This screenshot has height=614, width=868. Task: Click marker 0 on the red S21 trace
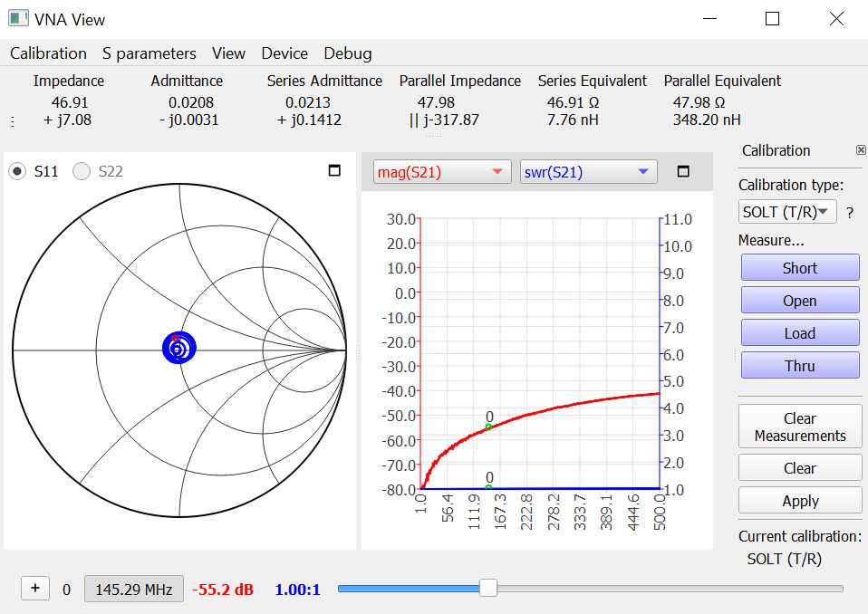click(x=488, y=427)
